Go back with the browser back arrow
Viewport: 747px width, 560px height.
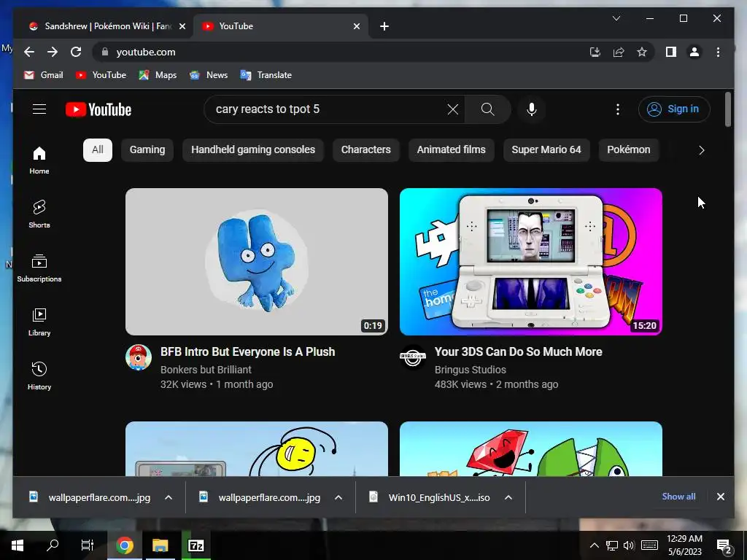(x=29, y=52)
